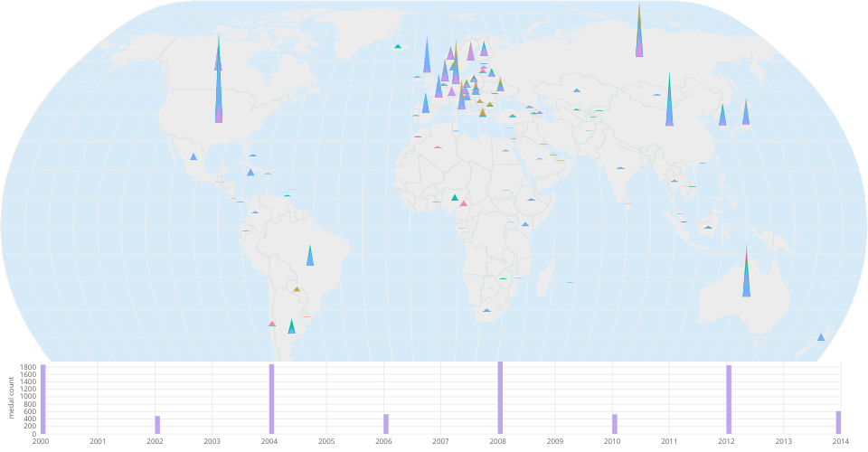
Task: Click the 2004 medal count bar
Action: (271, 400)
